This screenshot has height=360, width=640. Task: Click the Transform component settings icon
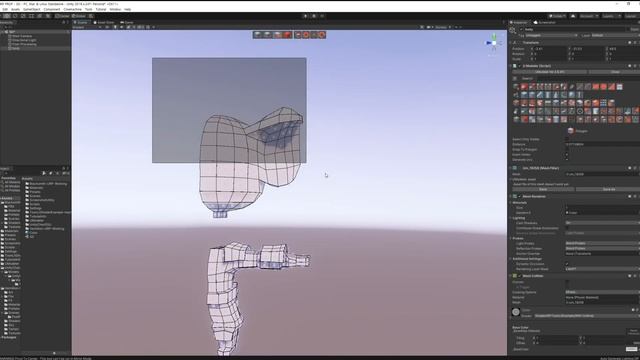(x=635, y=42)
